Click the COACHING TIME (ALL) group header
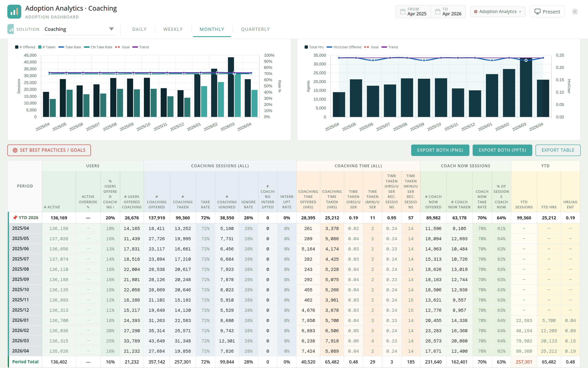The width and height of the screenshot is (588, 368). (x=358, y=166)
